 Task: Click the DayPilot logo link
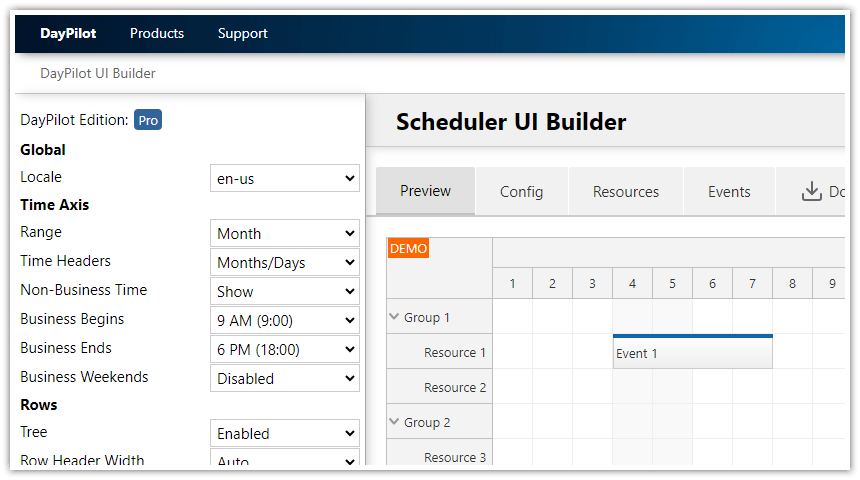tap(68, 33)
